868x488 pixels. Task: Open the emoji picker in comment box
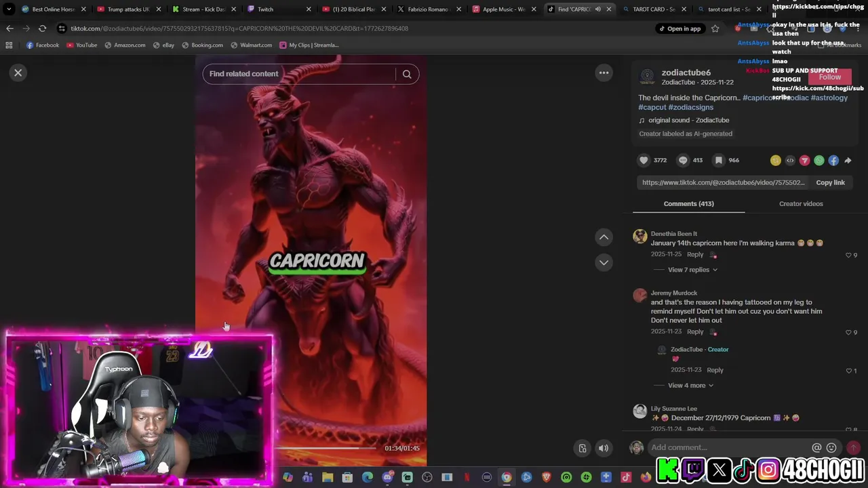[x=831, y=447]
